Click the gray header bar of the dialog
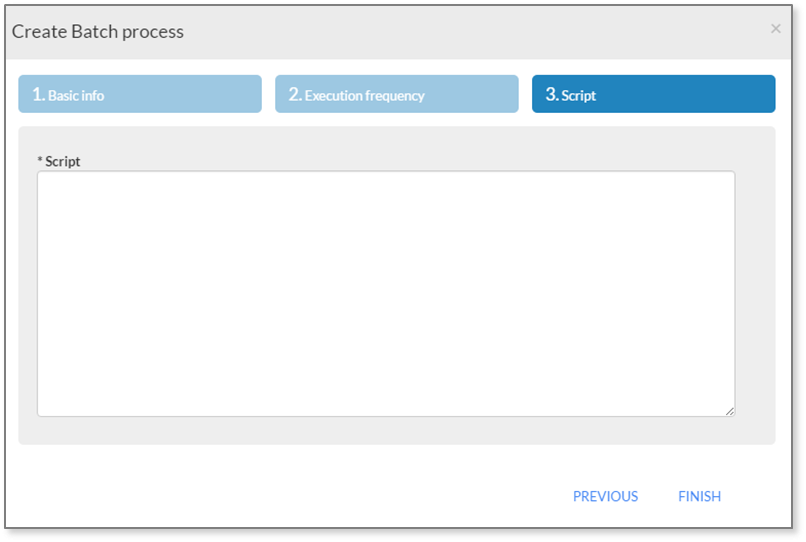 (x=398, y=32)
